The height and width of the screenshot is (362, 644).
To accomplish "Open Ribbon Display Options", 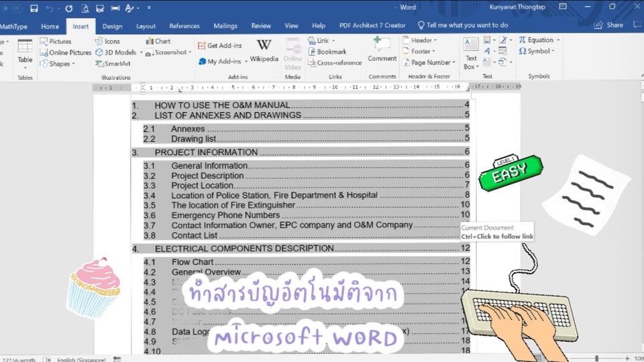I will (x=563, y=7).
